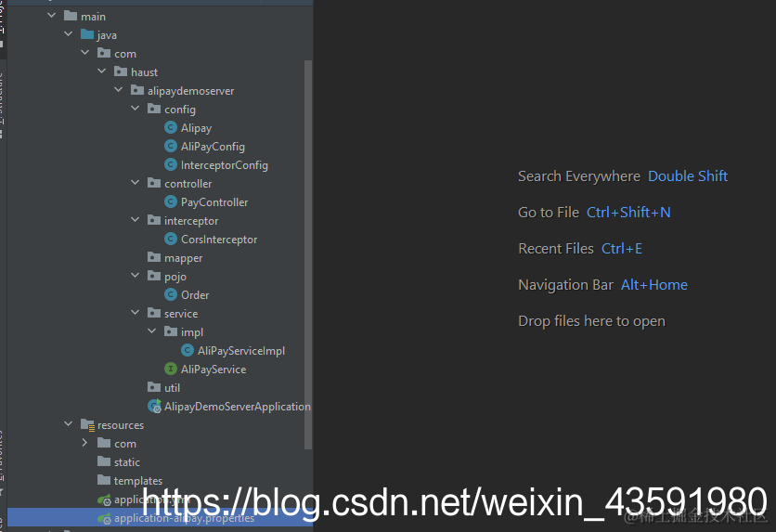Select the templates folder label
Screen dimensions: 776x532
(138, 481)
